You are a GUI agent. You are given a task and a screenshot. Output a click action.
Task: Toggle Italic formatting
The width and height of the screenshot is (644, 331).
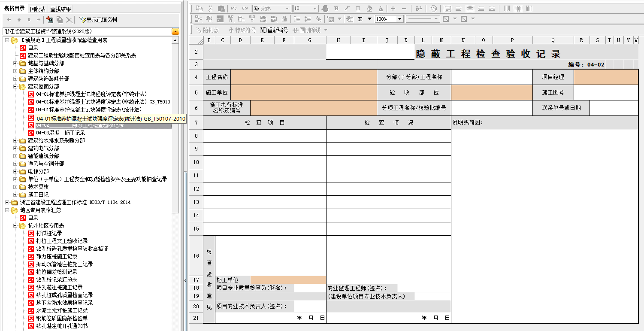pyautogui.click(x=347, y=9)
